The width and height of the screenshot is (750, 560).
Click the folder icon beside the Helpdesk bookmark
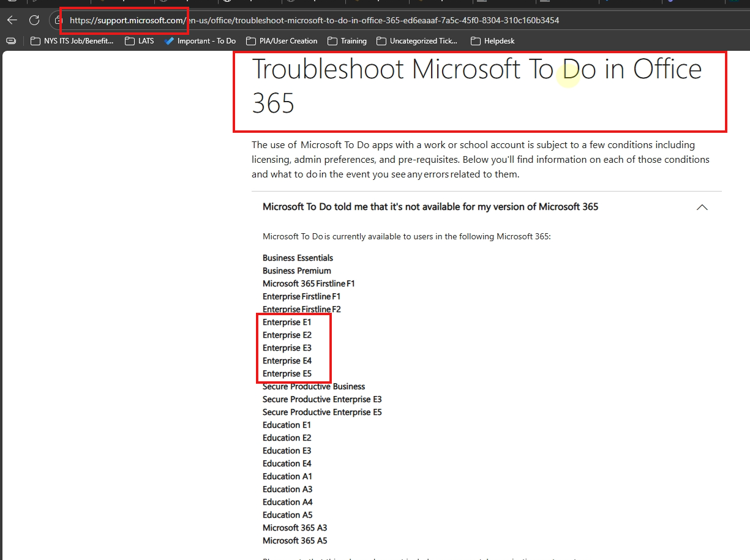point(475,40)
